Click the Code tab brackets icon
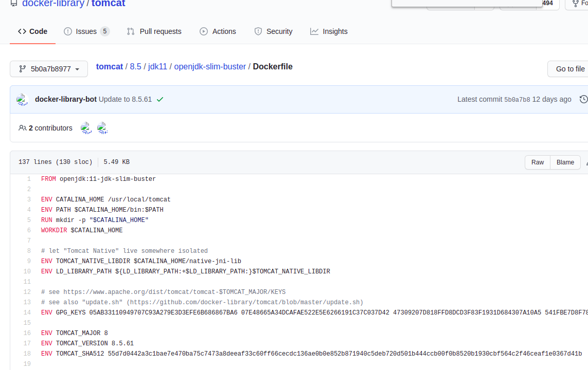 pyautogui.click(x=22, y=31)
